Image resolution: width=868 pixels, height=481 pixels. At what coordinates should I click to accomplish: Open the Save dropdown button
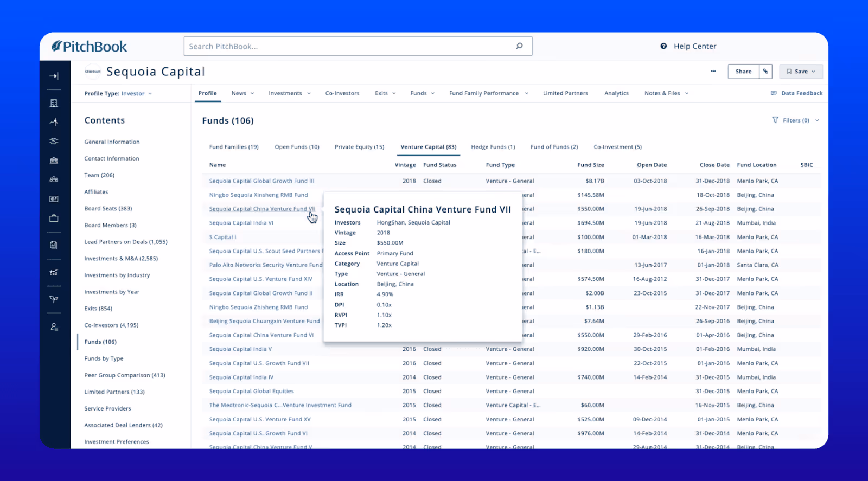[801, 72]
